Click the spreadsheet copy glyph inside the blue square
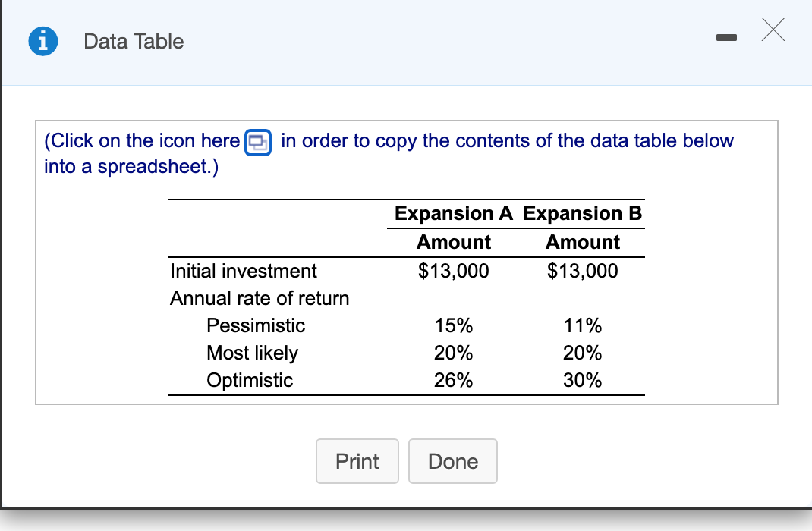This screenshot has width=812, height=531. click(257, 142)
